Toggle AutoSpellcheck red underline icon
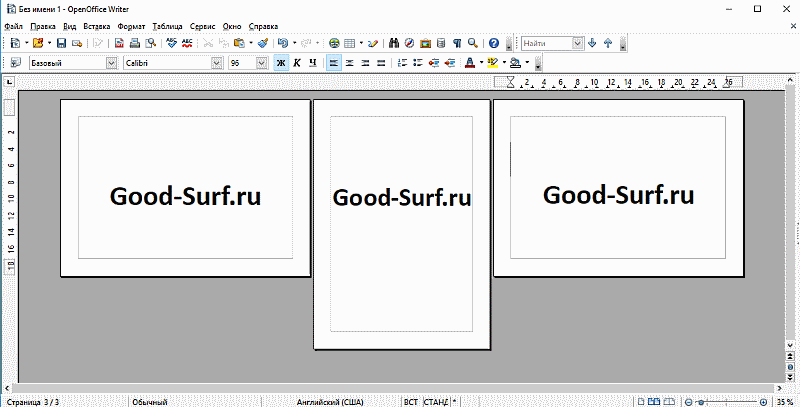Screen dimensions: 800x407 [x=187, y=43]
